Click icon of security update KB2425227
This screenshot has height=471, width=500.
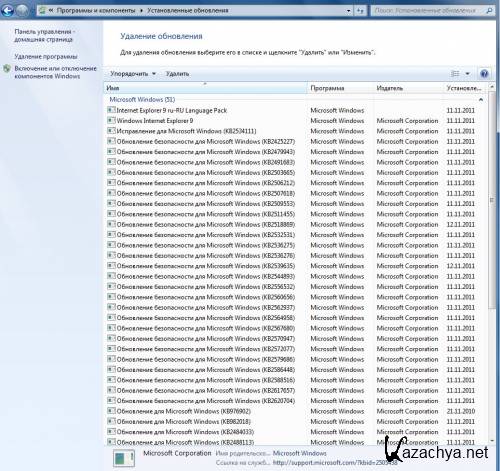(x=111, y=141)
